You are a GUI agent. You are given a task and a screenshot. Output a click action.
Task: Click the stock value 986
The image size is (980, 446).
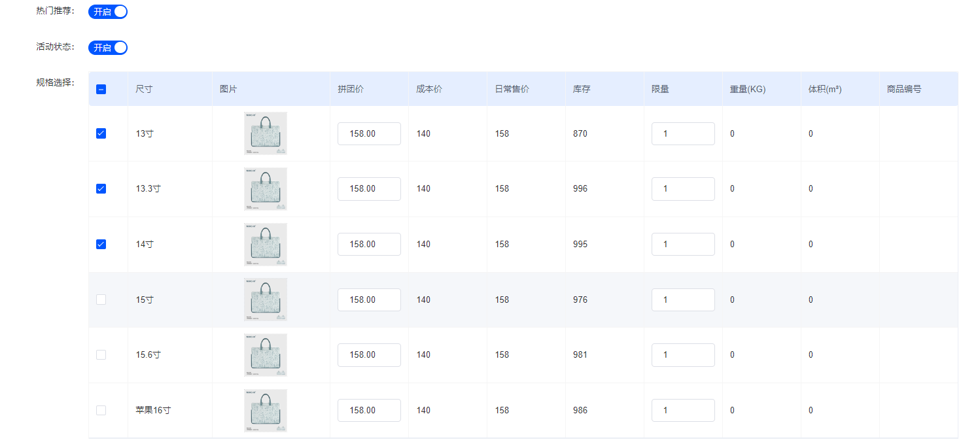tap(580, 410)
